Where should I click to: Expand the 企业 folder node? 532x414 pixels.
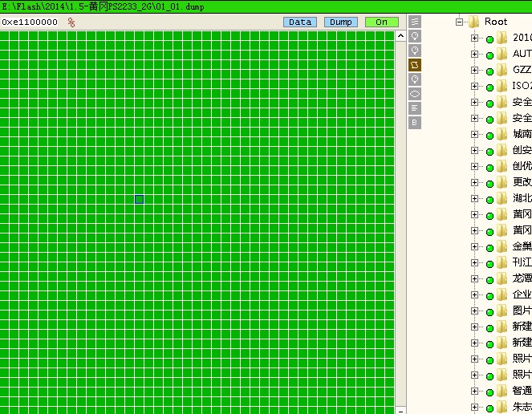point(475,295)
